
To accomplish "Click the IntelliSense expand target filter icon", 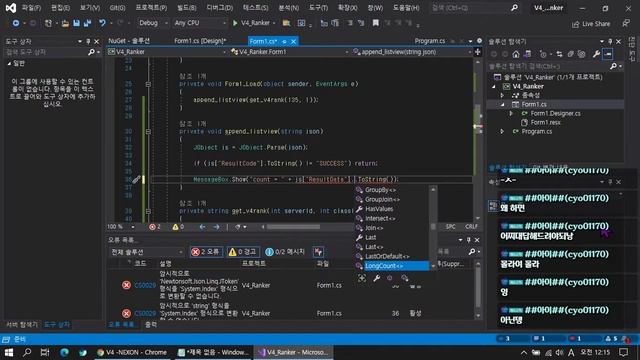I will point(362,278).
